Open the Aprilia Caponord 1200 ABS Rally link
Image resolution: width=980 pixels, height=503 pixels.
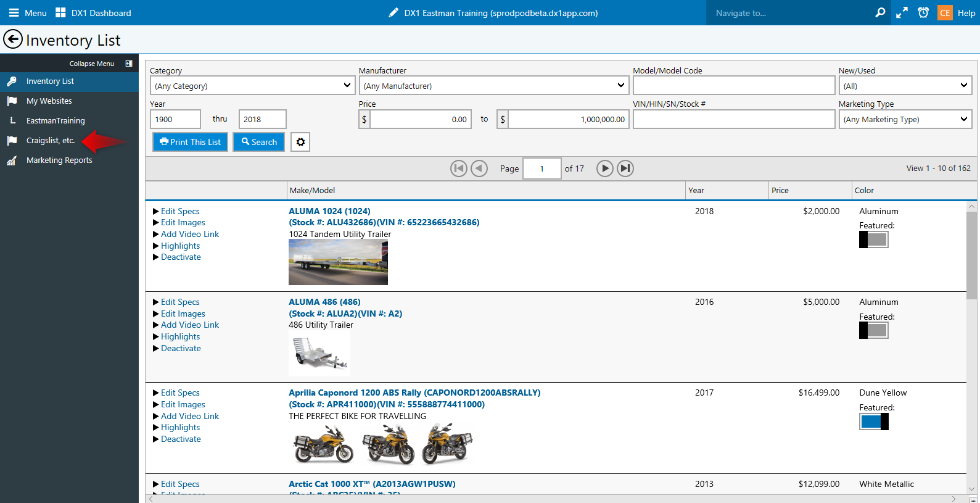(x=414, y=393)
